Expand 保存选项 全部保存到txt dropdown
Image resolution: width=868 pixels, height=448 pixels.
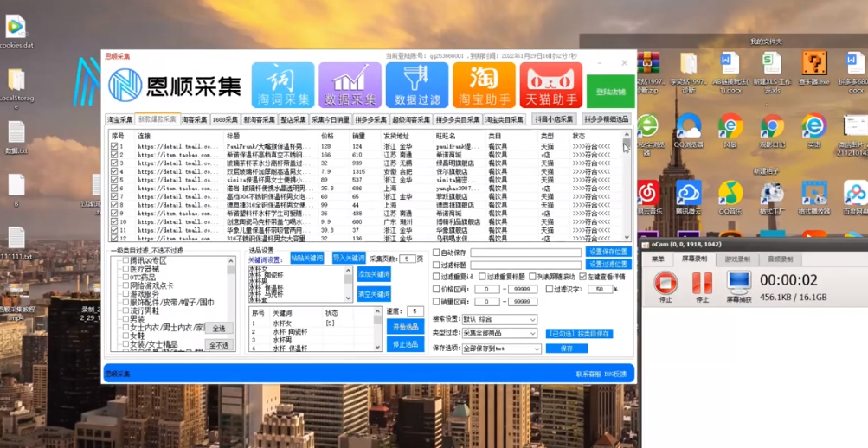click(502, 349)
